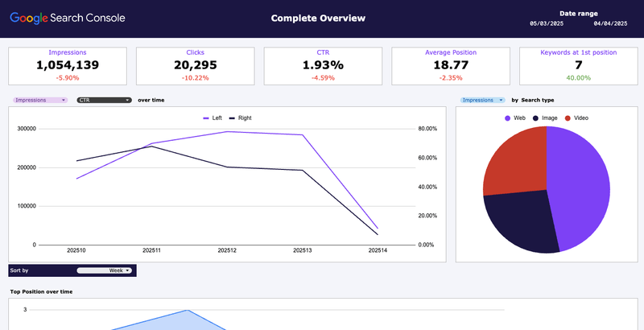Click the Video legend red dot
This screenshot has width=644, height=330.
click(x=568, y=118)
